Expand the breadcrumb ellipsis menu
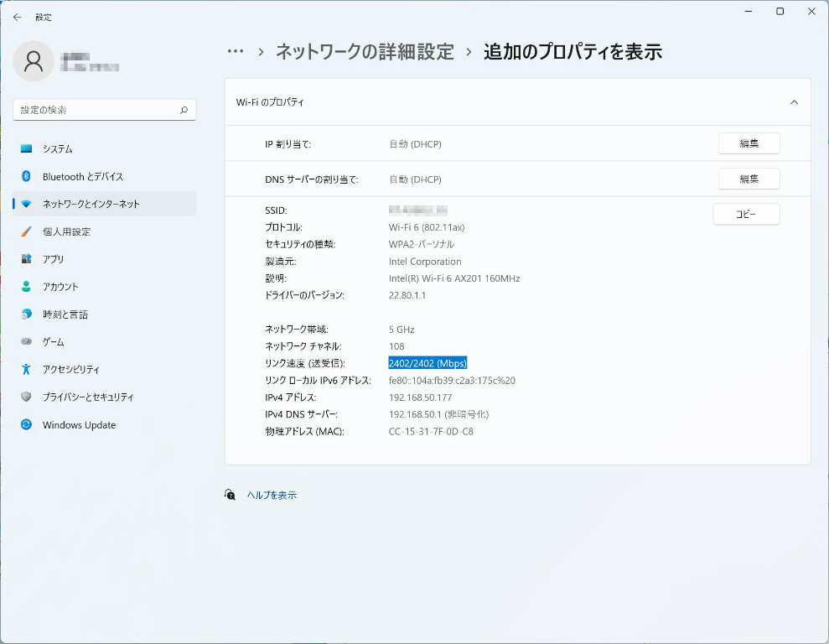 [236, 52]
